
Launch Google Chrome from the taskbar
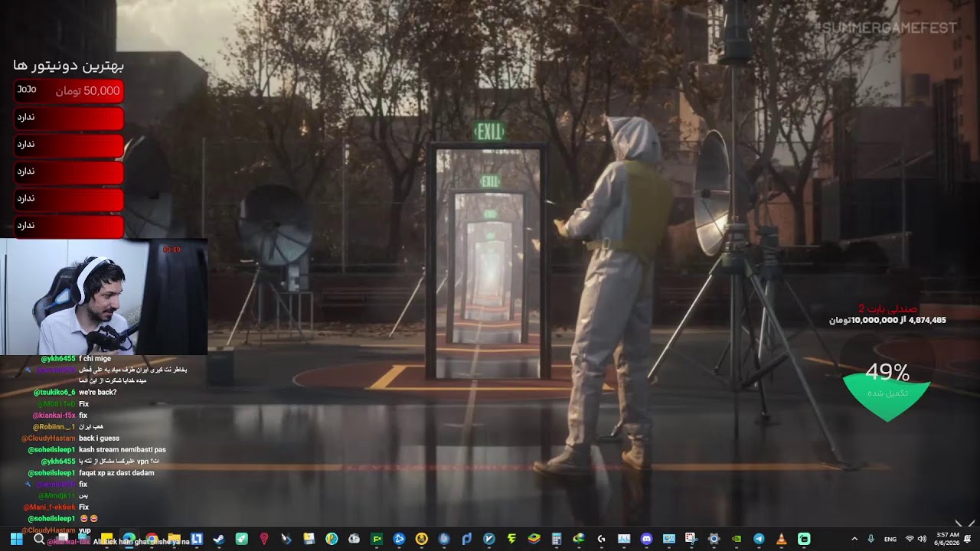152,539
